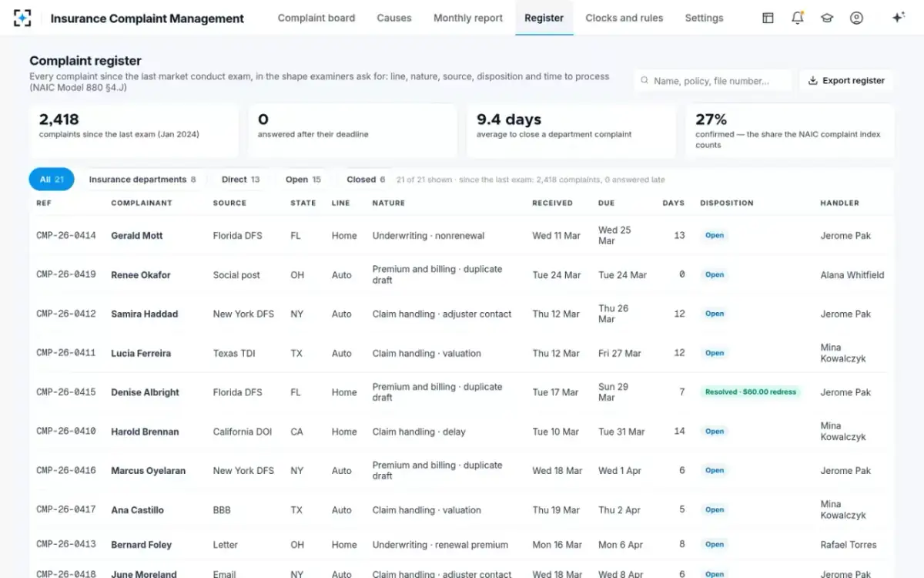Click Social post source cell
Screen dimensions: 924x578
click(236, 275)
